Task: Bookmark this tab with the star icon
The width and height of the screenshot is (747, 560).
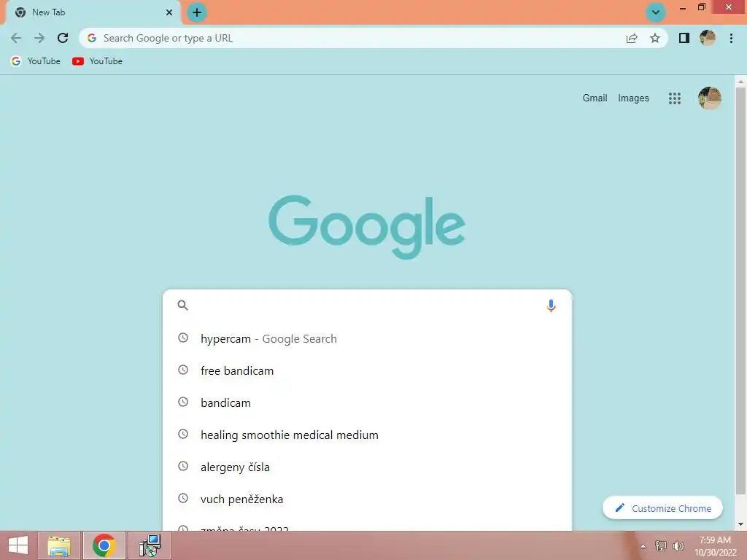Action: (655, 38)
